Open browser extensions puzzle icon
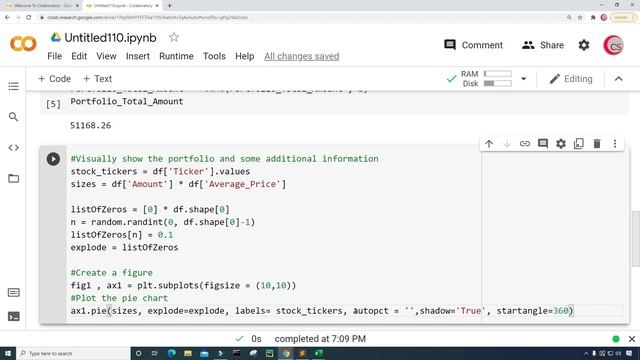 (x=593, y=18)
